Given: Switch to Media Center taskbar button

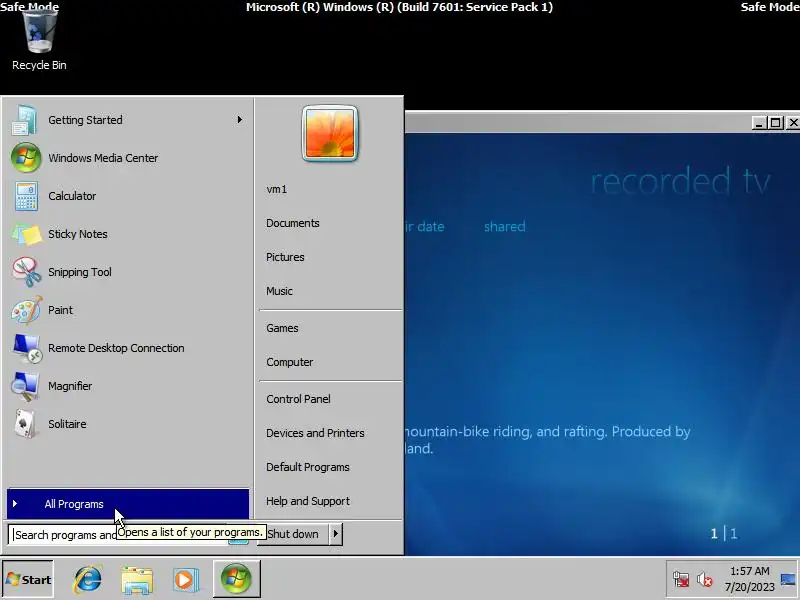Looking at the screenshot, I should (237, 579).
